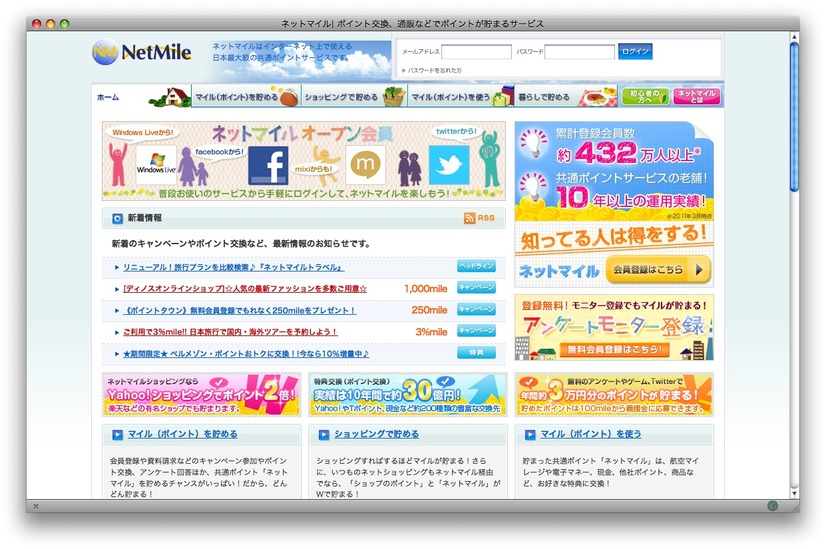Click the scrollbar up arrow
The width and height of the screenshot is (826, 549).
pos(794,37)
